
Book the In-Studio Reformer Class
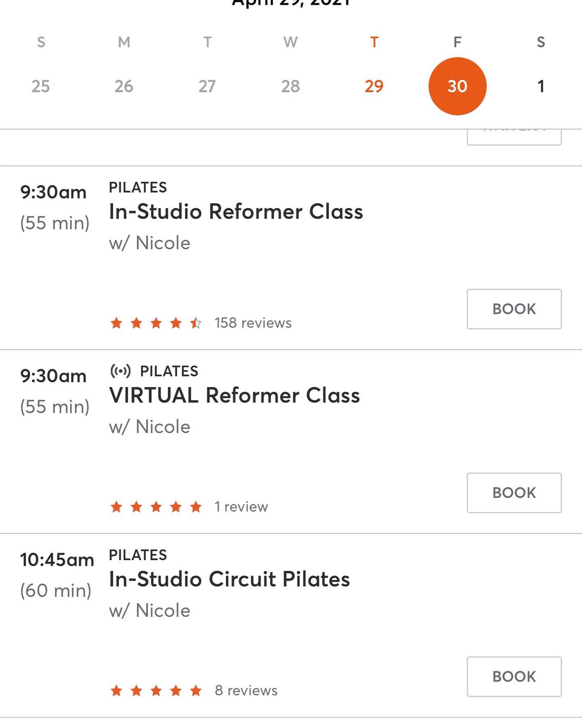[514, 309]
